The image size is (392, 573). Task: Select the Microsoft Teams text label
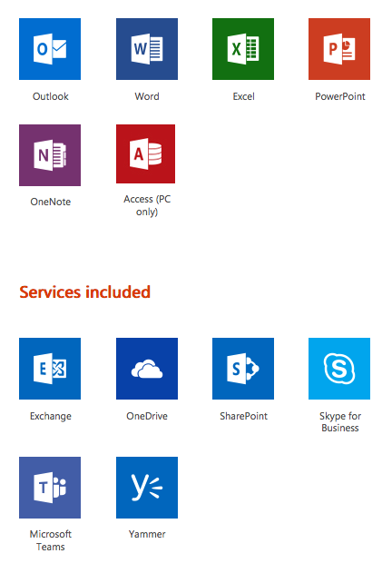(51, 540)
